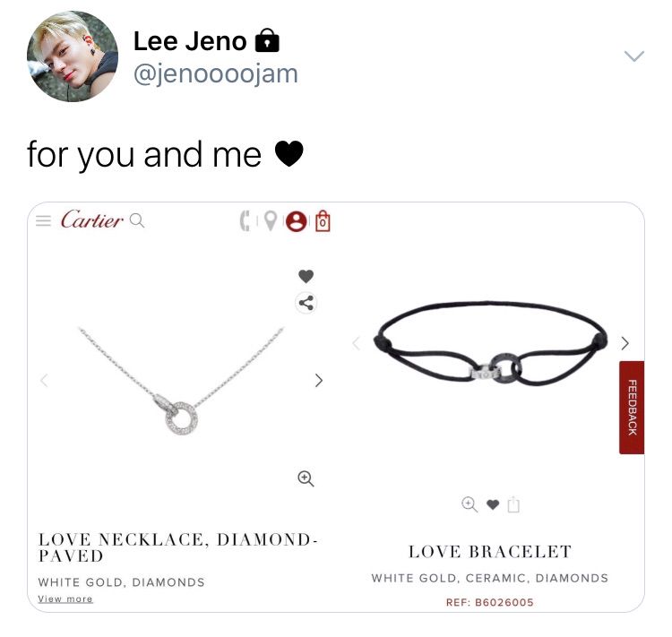Click the View more link
This screenshot has width=672, height=637.
click(x=65, y=598)
